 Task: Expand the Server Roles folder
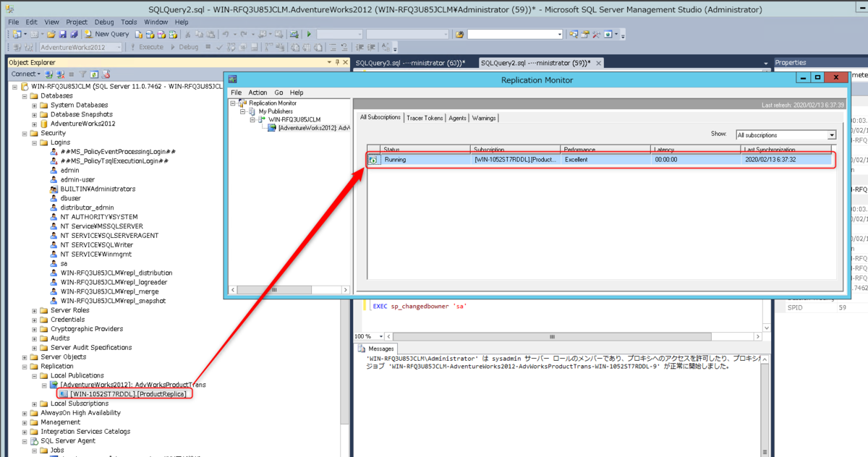point(34,310)
